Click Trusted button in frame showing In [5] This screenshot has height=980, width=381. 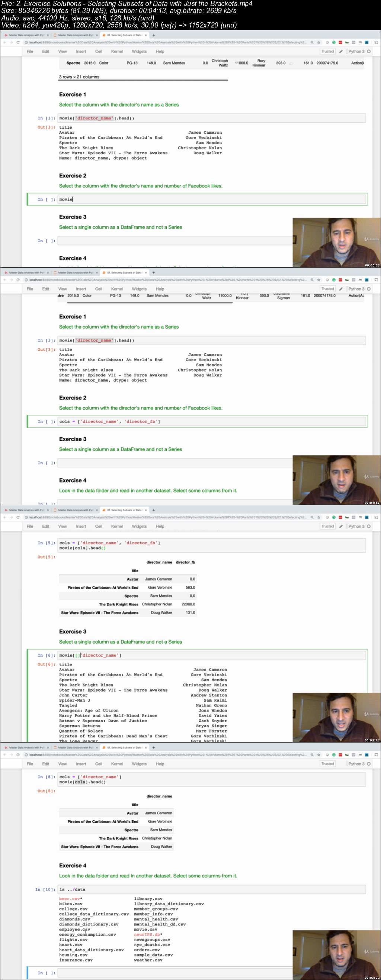click(x=328, y=526)
